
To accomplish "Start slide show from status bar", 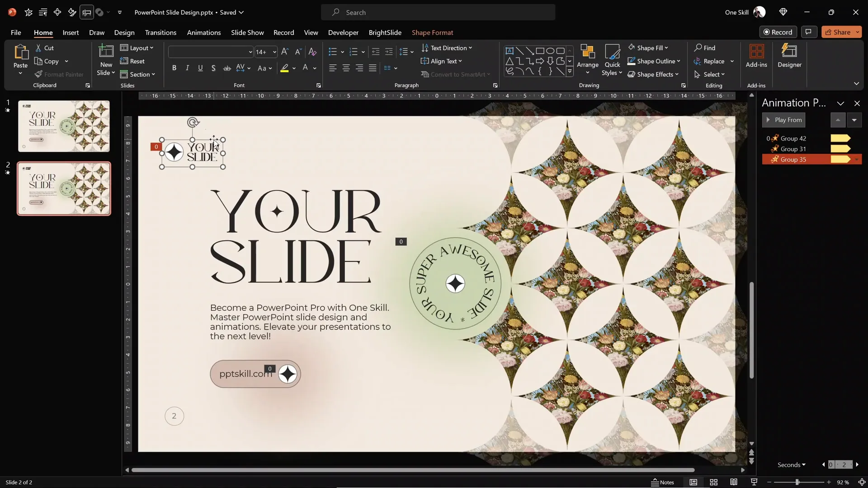I will pyautogui.click(x=754, y=482).
